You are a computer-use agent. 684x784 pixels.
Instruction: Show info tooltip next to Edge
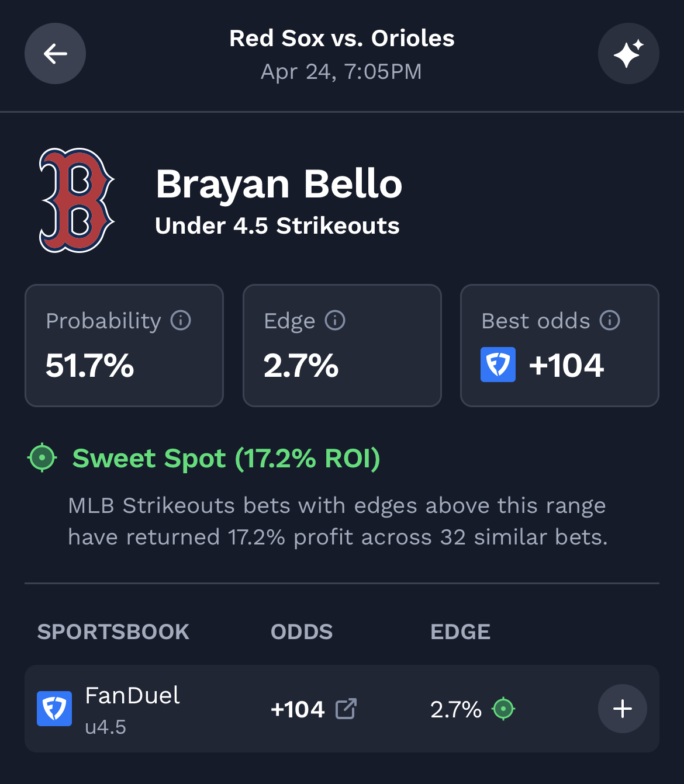335,321
